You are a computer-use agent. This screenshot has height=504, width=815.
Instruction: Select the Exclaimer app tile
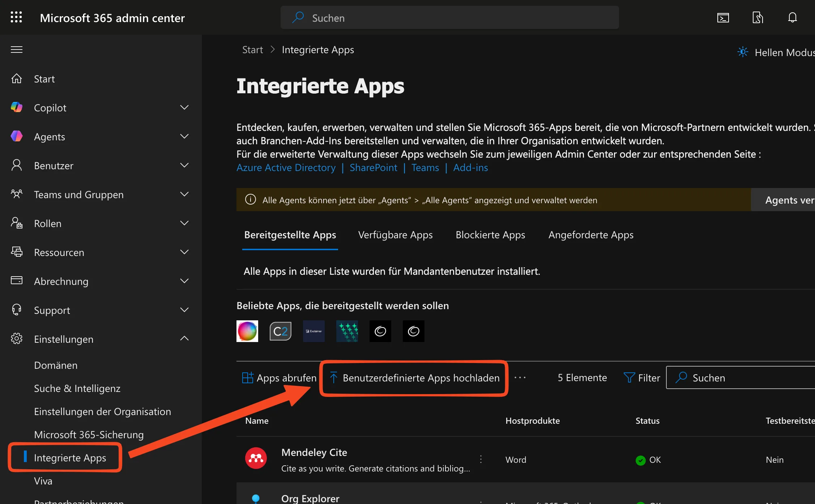tap(313, 331)
